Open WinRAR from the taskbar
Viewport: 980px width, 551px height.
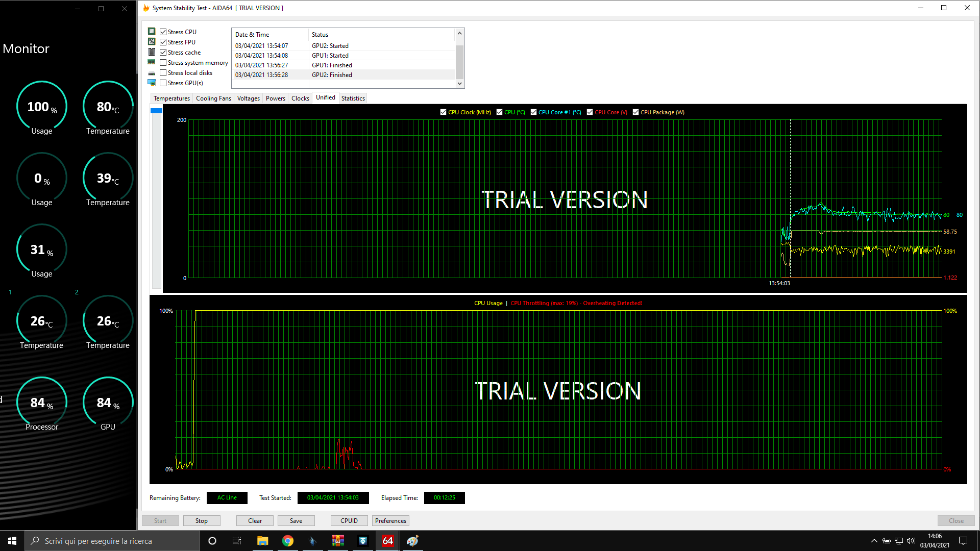tap(337, 541)
